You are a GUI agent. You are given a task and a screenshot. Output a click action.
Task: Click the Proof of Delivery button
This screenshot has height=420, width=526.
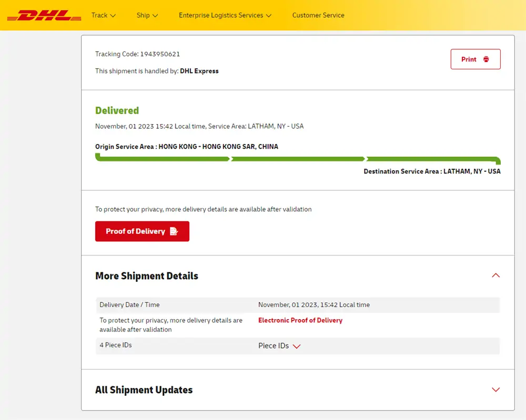(142, 231)
